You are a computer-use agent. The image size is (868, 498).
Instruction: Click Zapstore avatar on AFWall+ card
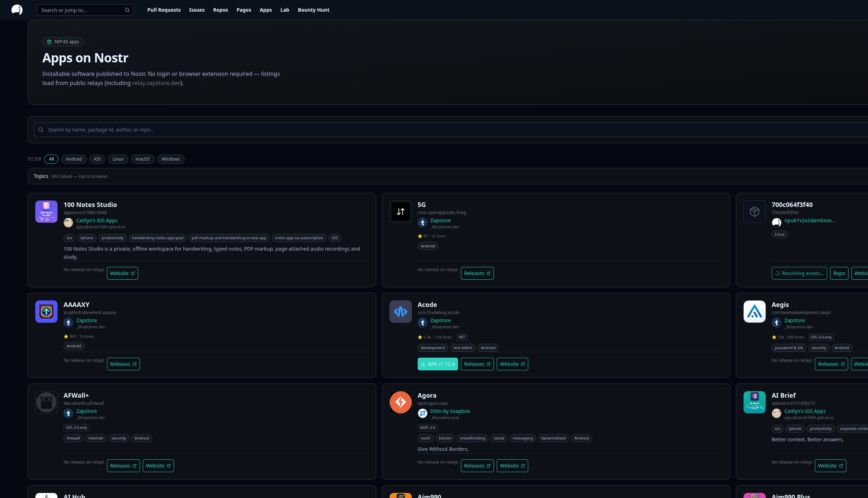[x=68, y=413]
